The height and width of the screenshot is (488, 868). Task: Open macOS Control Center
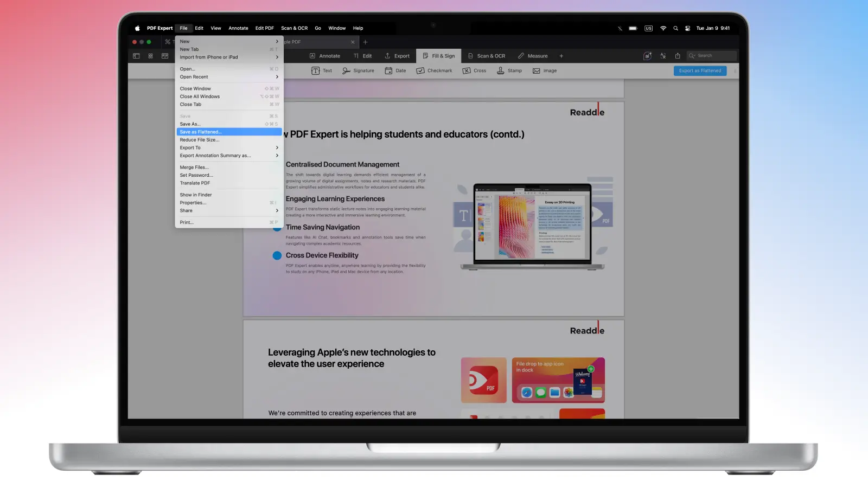[x=687, y=28]
